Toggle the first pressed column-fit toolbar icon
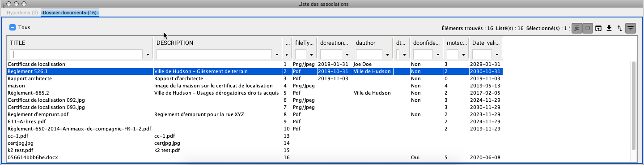644x165 pixels. [x=577, y=28]
